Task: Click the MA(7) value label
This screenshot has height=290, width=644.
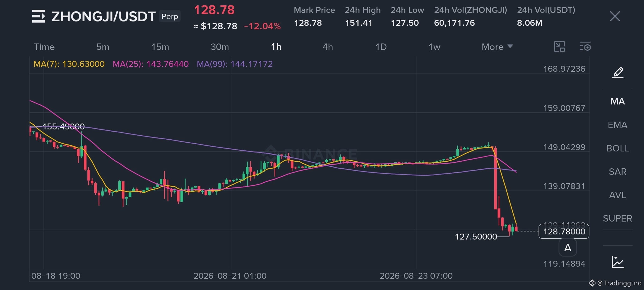Action: tap(69, 64)
